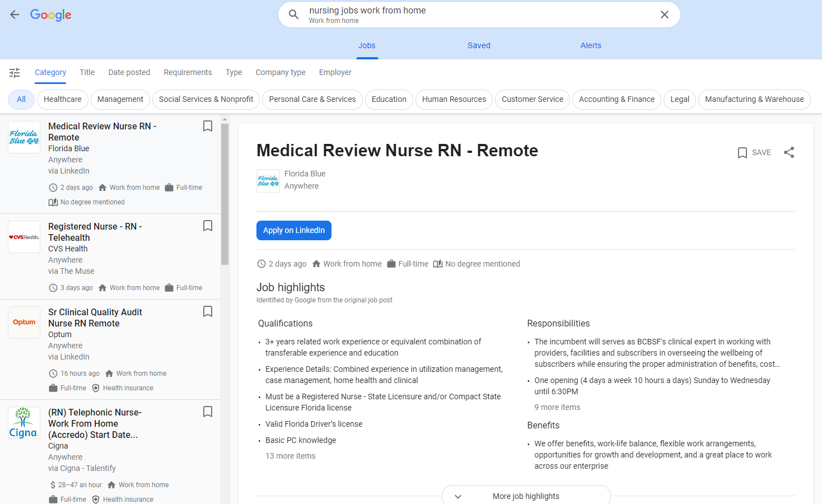Screen dimensions: 822x504
Task: Click the Google logo
Action: [x=50, y=15]
